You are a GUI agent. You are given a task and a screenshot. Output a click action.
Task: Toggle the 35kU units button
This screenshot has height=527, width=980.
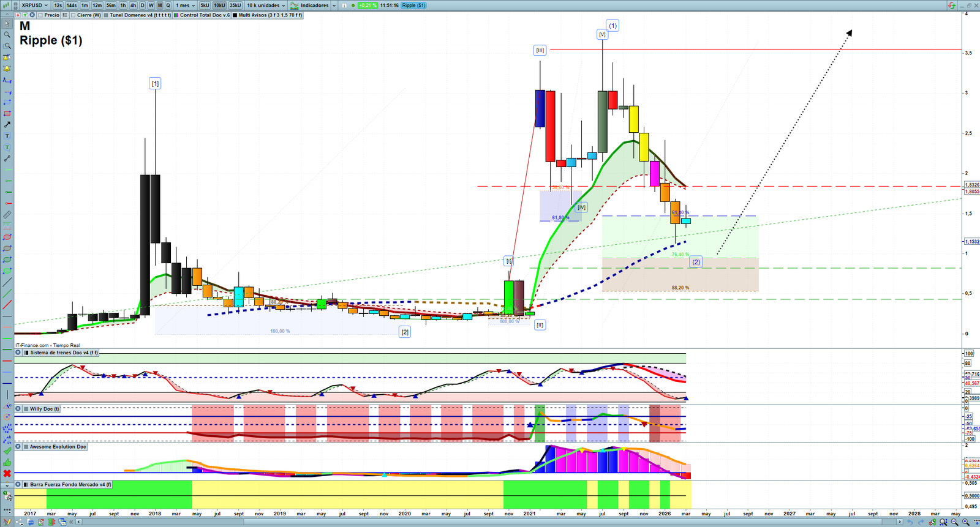coord(235,6)
